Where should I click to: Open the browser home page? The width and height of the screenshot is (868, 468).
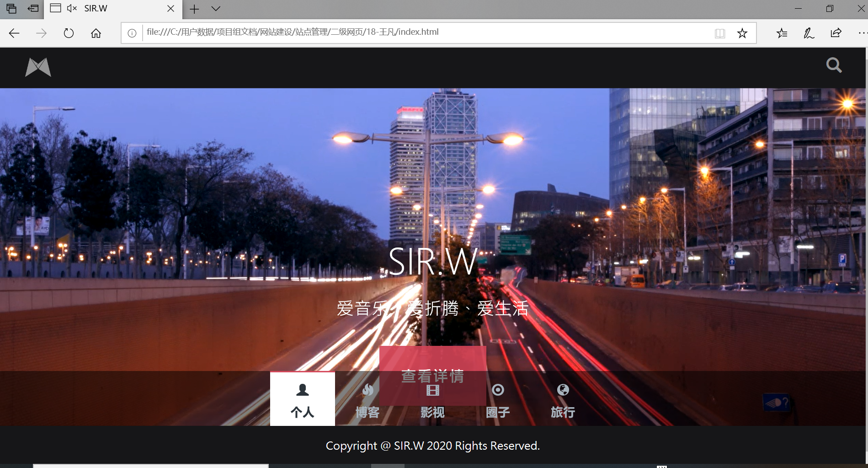click(96, 33)
